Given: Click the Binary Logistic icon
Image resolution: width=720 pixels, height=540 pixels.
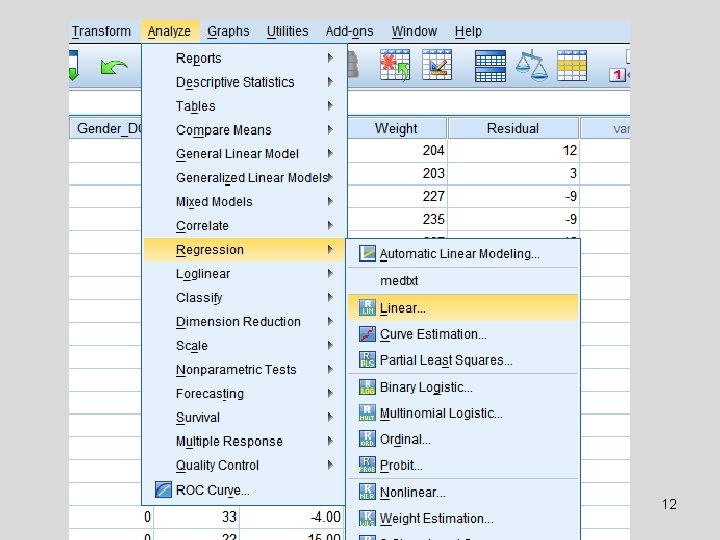Looking at the screenshot, I should pyautogui.click(x=367, y=387).
